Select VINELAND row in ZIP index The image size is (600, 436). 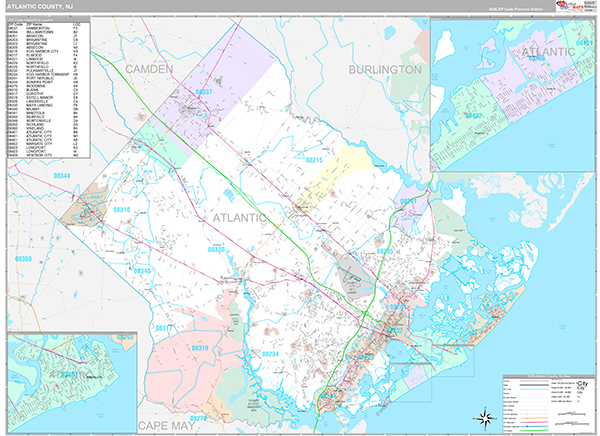click(44, 128)
